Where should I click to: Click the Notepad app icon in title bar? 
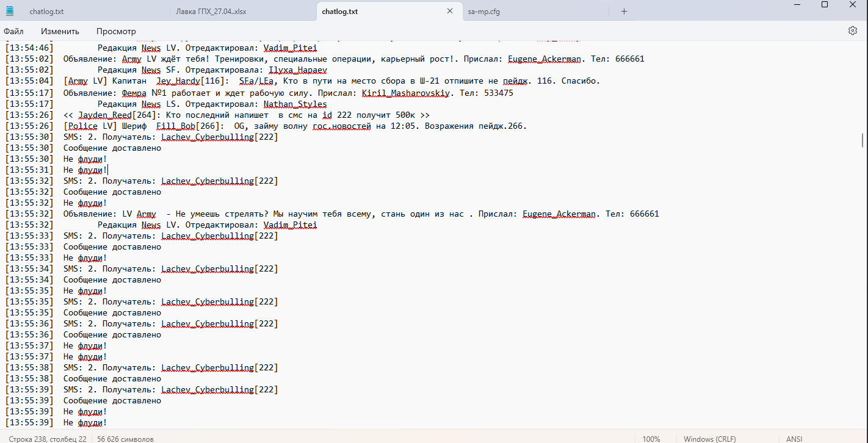10,11
